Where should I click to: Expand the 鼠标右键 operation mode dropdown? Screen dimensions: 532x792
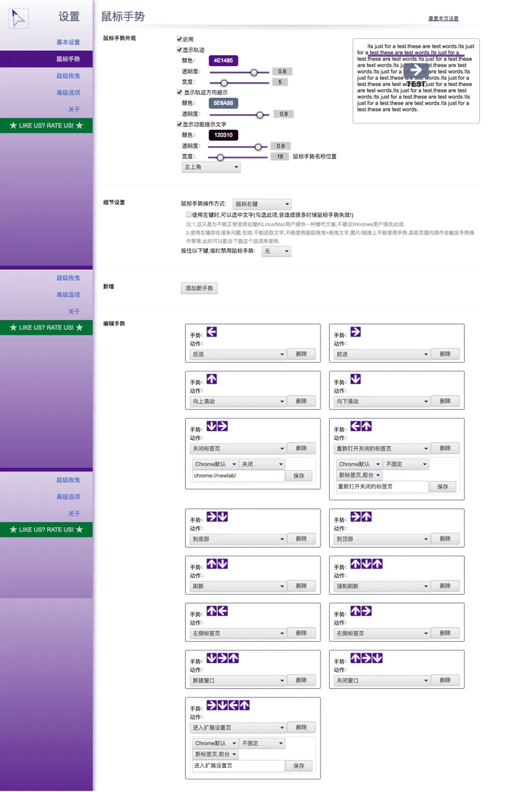(x=262, y=204)
